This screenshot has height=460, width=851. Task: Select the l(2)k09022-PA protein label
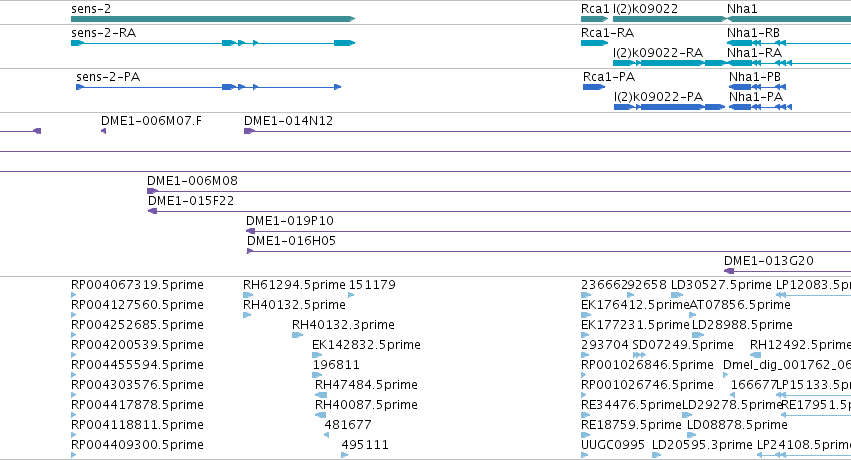[658, 97]
